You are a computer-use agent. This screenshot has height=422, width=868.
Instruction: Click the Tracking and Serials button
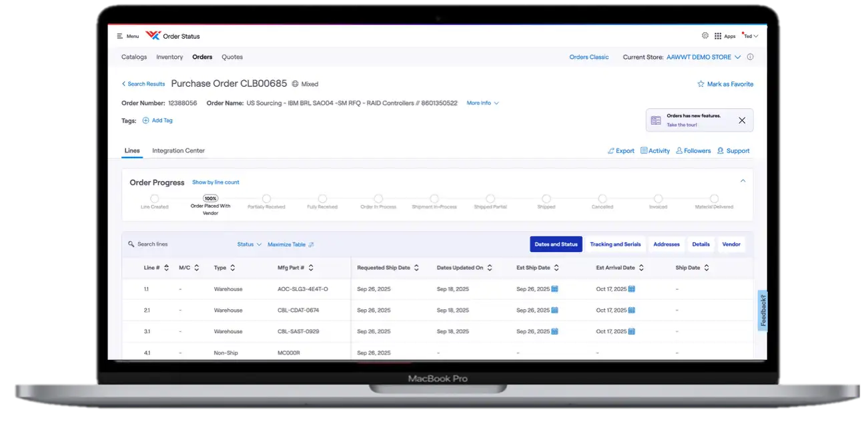coord(614,244)
